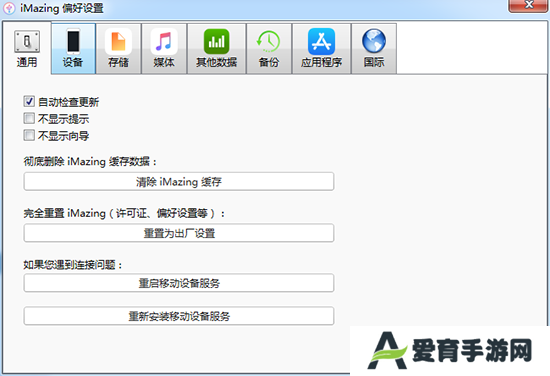
Task: Click the 重启移动设备服务 button
Action: 179,283
